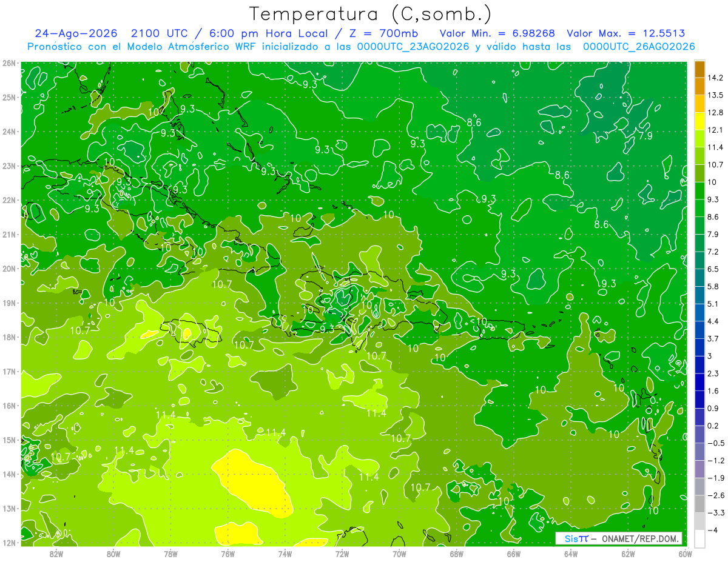The image size is (728, 562).
Task: Pick teal colorbar band between 6.5 and 5.8
Action: (x=699, y=278)
